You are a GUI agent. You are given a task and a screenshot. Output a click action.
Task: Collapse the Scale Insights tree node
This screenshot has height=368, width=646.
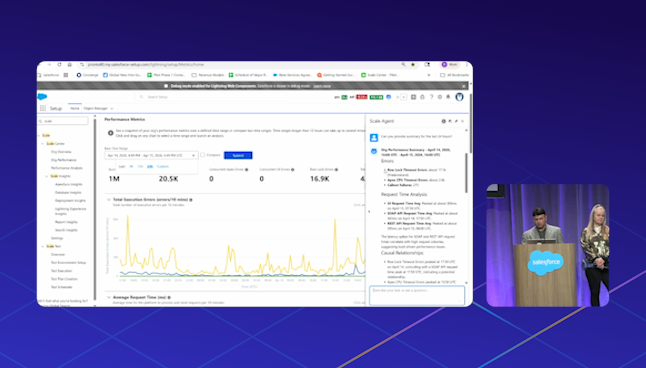coord(47,176)
